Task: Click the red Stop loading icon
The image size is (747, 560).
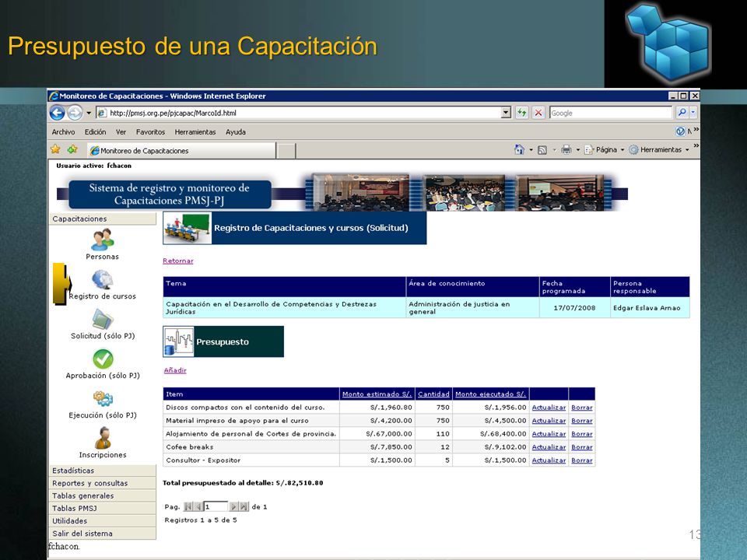Action: click(x=538, y=113)
